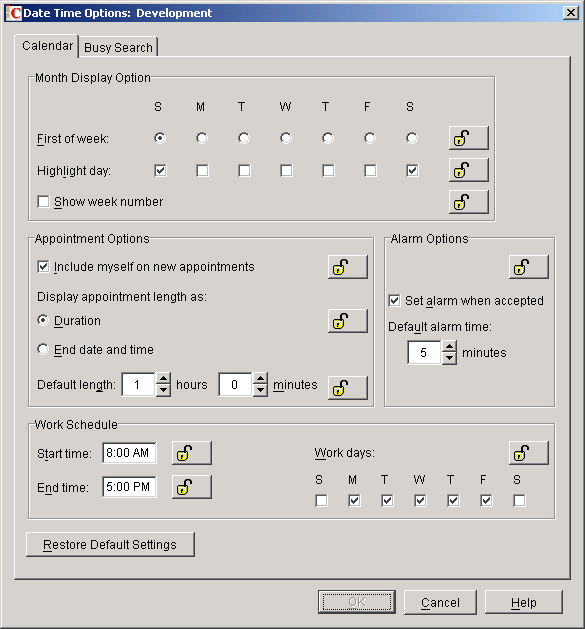The image size is (585, 629).
Task: Click the application icon in the title bar
Action: pos(14,13)
